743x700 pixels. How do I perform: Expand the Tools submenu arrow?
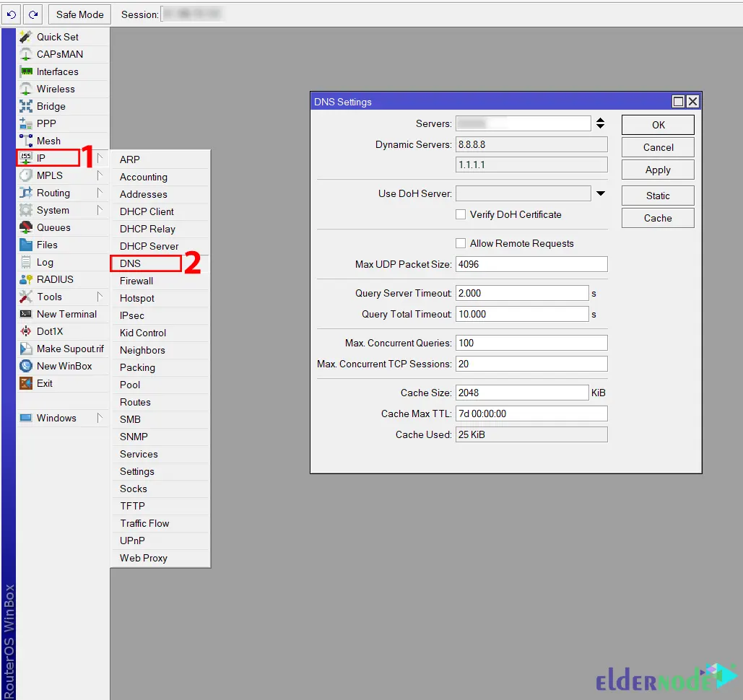pyautogui.click(x=100, y=297)
